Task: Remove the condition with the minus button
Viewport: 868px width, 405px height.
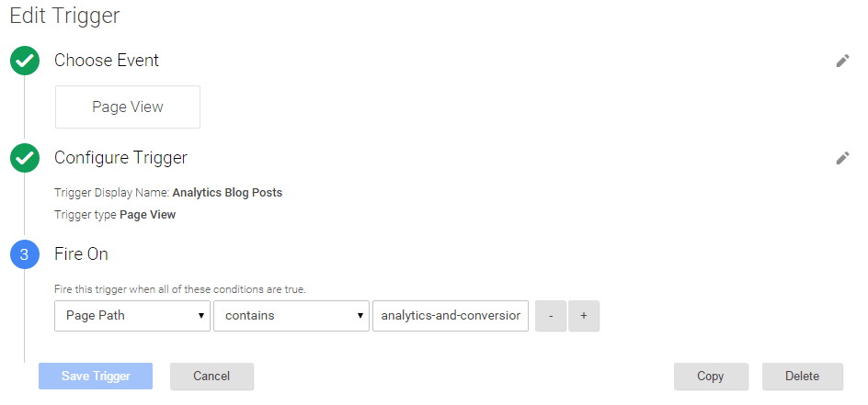Action: [550, 316]
